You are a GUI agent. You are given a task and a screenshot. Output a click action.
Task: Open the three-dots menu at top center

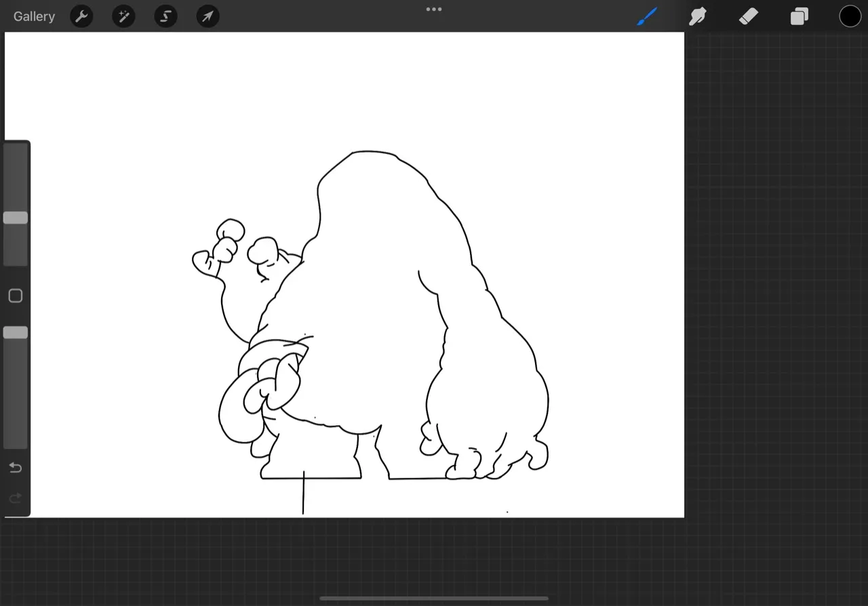(434, 9)
